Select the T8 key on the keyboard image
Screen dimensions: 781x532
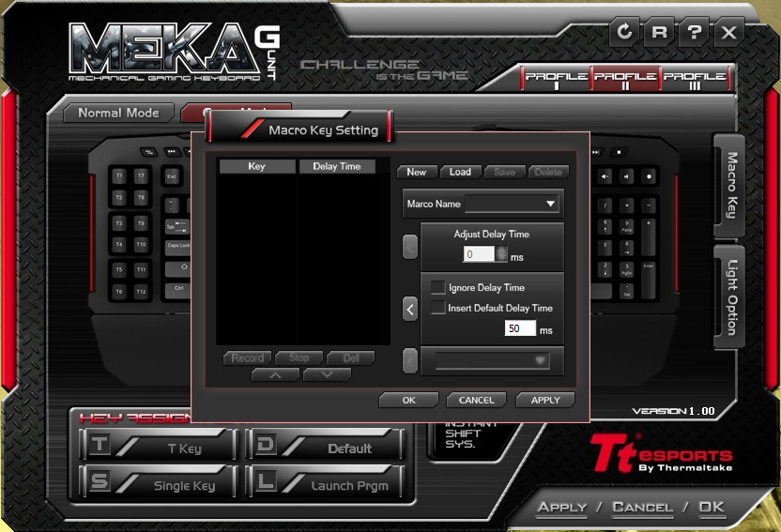(x=142, y=198)
